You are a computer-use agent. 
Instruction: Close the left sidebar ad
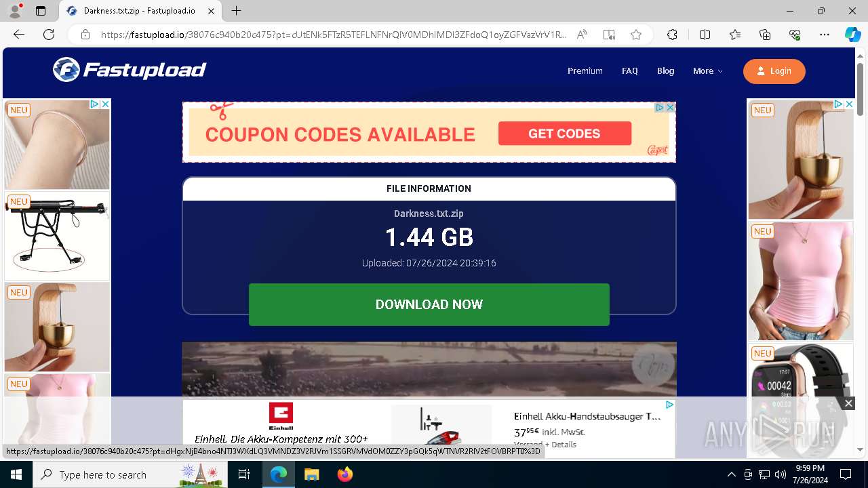click(x=105, y=104)
